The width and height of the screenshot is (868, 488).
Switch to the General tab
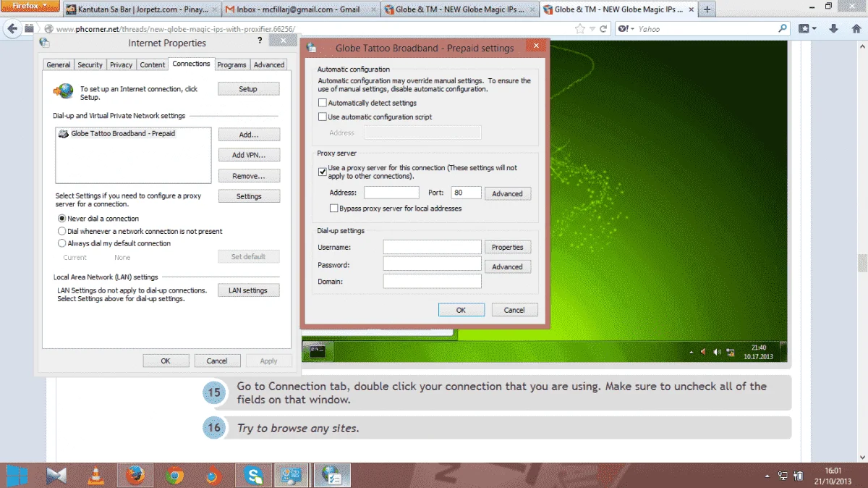coord(59,64)
